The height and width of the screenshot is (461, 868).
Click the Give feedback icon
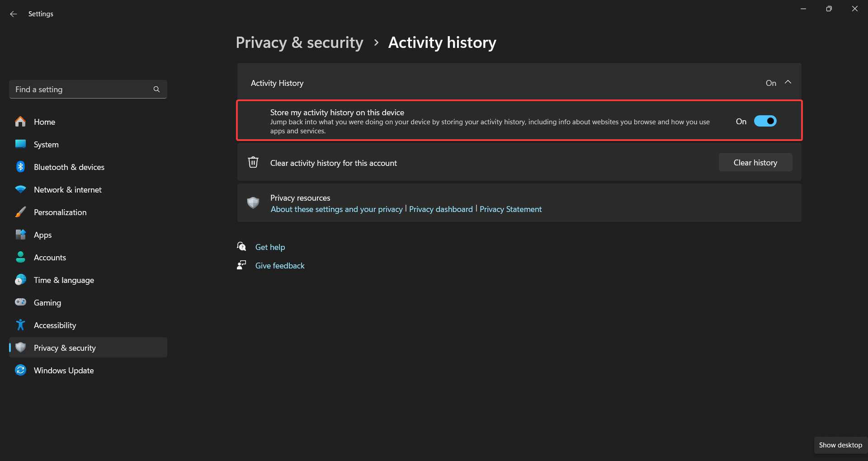[241, 265]
